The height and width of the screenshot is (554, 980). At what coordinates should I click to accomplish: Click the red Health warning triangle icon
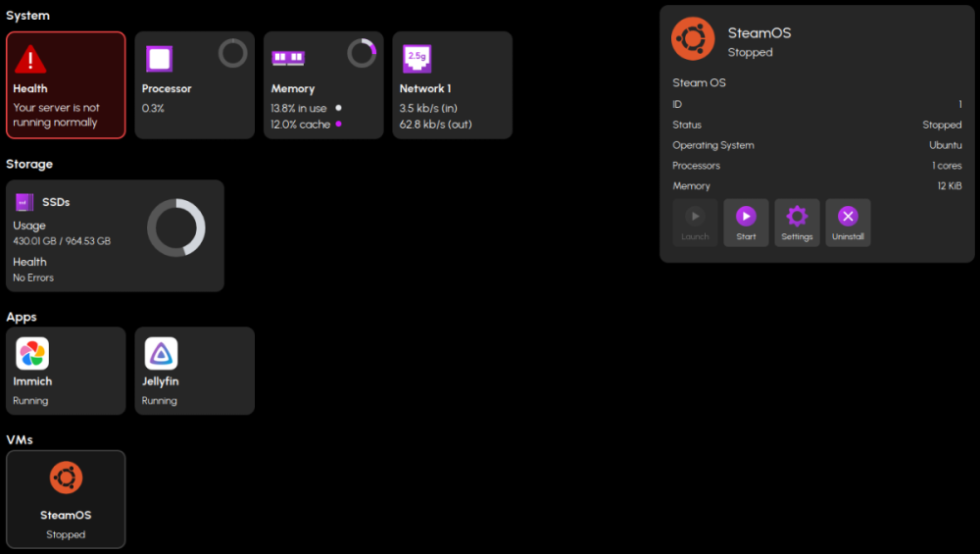coord(30,59)
